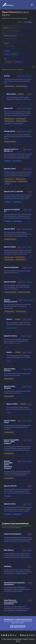Click the Apache CXF 3.x JAX-WS title

click(13, 192)
